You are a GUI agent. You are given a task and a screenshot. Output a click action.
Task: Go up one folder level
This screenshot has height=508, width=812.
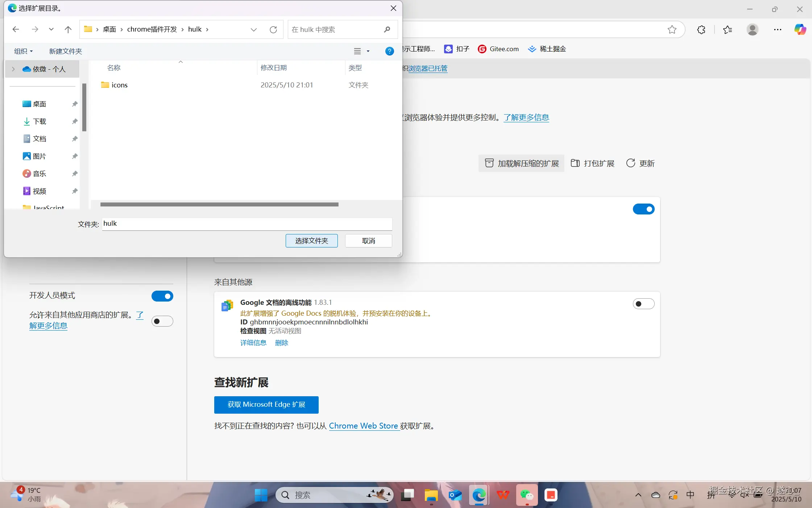(68, 29)
